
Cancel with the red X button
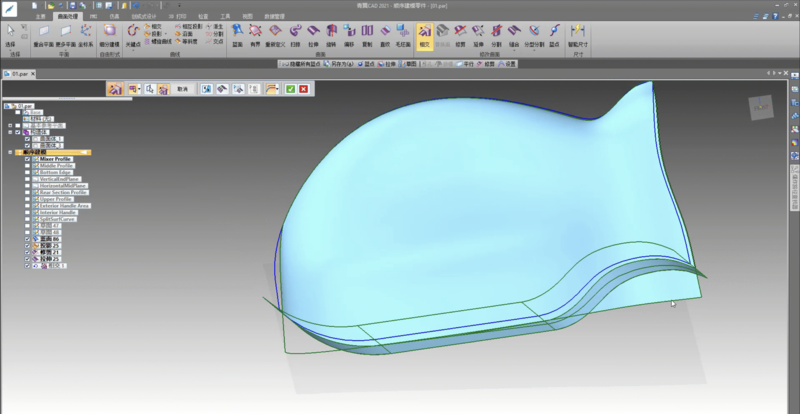point(303,89)
